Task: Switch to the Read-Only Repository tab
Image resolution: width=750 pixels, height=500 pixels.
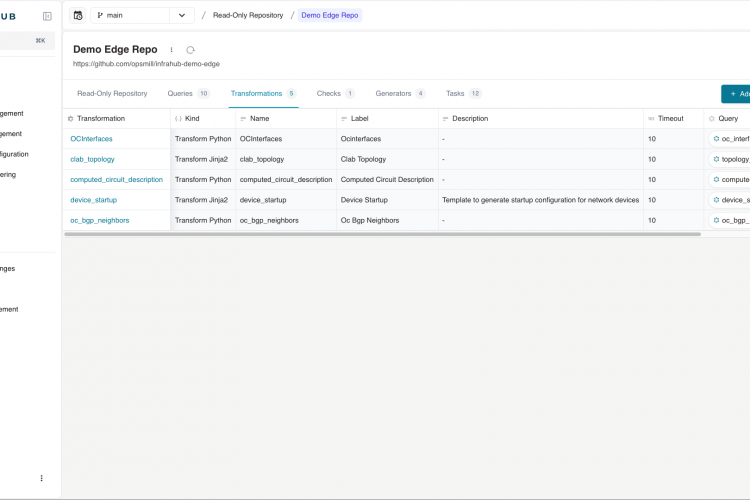Action: click(112, 93)
